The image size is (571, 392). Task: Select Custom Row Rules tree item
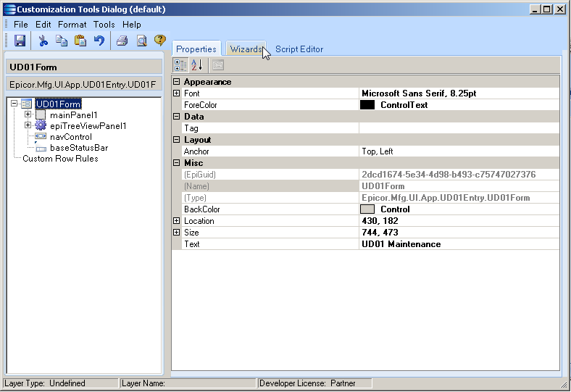[x=60, y=159]
